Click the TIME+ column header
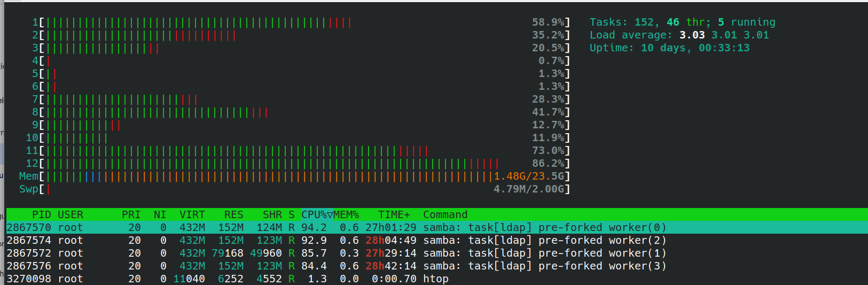 click(x=394, y=214)
